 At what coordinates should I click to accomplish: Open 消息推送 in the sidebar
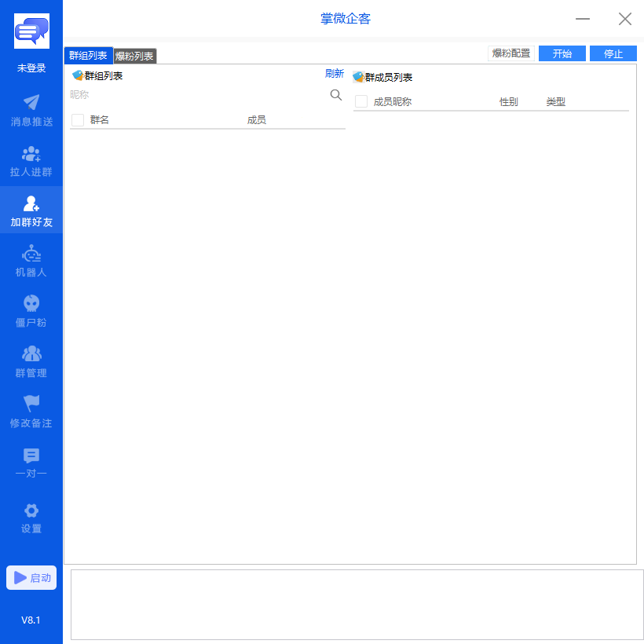tap(31, 111)
